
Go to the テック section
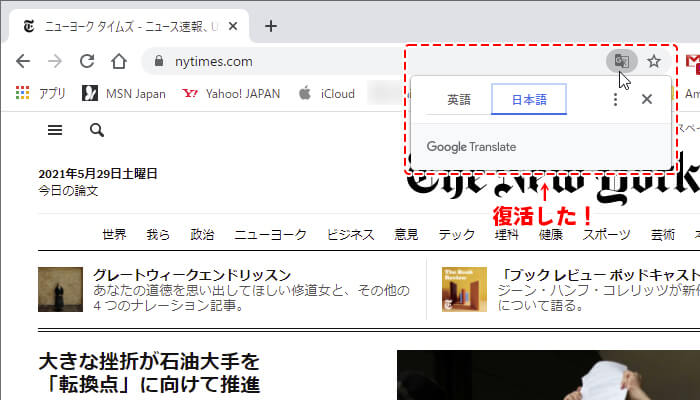[456, 234]
